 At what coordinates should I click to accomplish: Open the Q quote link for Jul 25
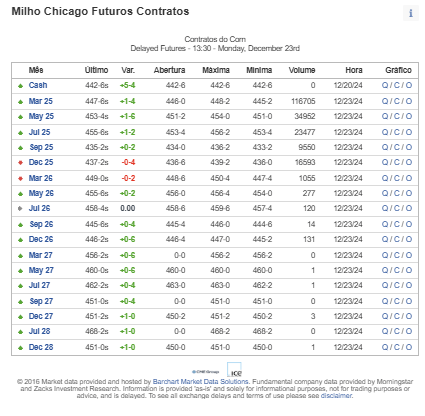pyautogui.click(x=385, y=132)
